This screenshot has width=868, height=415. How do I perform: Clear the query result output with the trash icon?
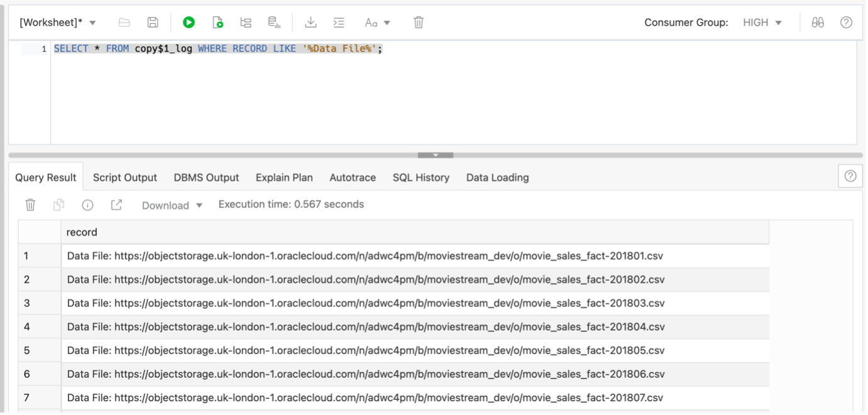(30, 204)
